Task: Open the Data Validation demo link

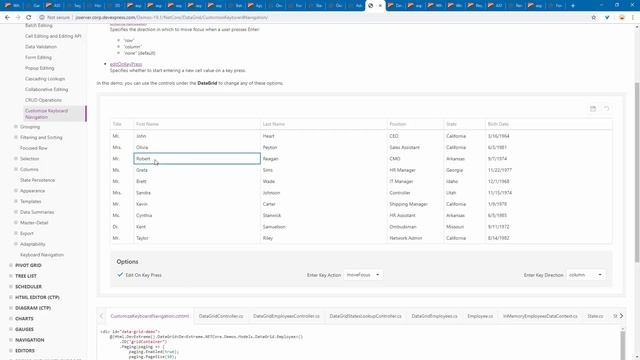Action: pyautogui.click(x=41, y=47)
